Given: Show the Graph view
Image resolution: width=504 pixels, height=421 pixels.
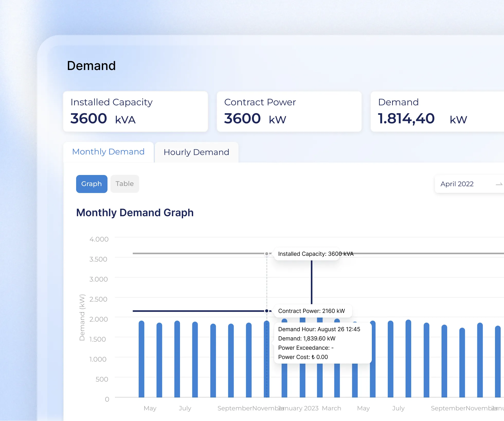Looking at the screenshot, I should pos(92,184).
